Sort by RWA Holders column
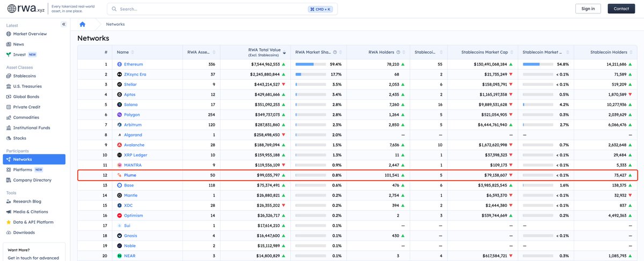The width and height of the screenshot is (644, 261). click(x=405, y=53)
